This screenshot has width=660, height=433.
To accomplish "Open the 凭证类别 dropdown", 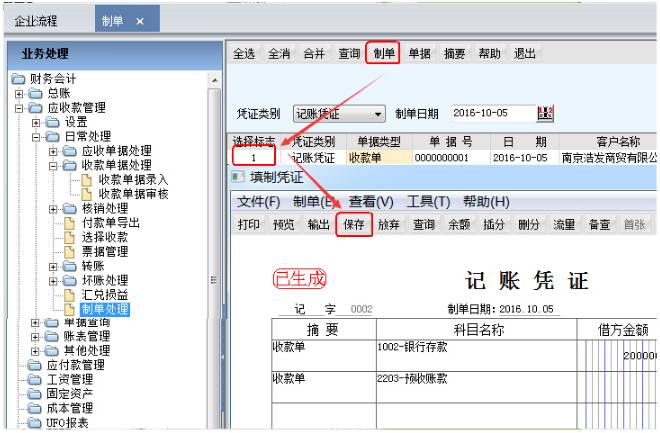I will (x=377, y=114).
